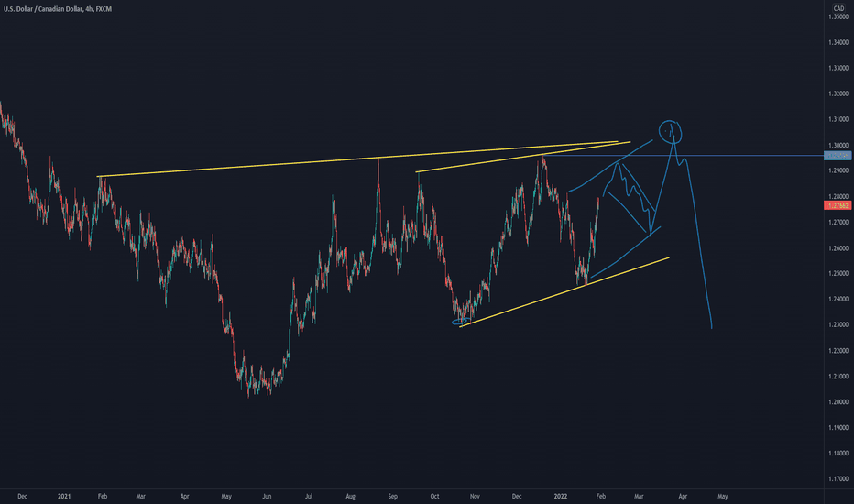Click the 1.25000 price axis label
The height and width of the screenshot is (504, 854).
pyautogui.click(x=838, y=273)
